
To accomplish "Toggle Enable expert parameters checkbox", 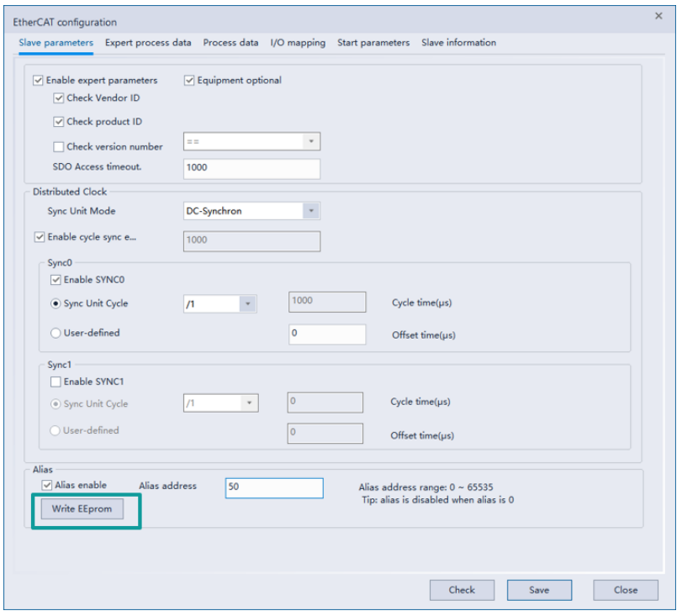I will point(38,81).
